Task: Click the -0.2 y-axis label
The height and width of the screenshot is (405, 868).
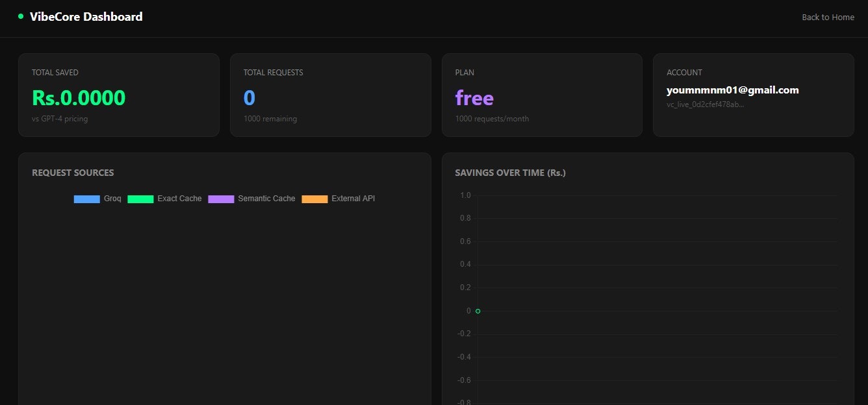Action: (464, 334)
